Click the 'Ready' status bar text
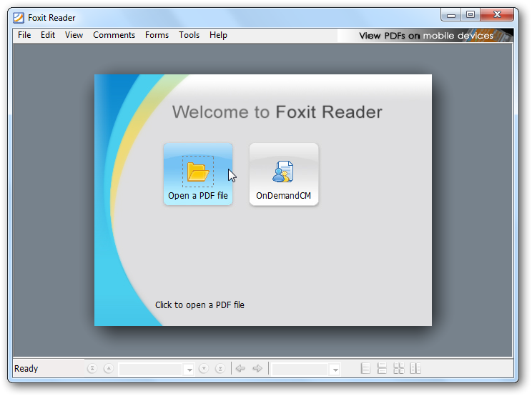This screenshot has width=532, height=396. (26, 369)
